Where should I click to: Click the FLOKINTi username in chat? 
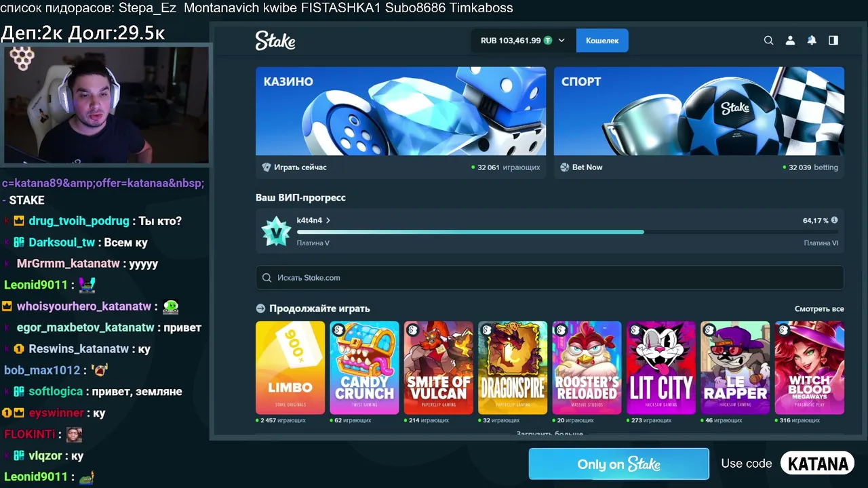click(30, 434)
